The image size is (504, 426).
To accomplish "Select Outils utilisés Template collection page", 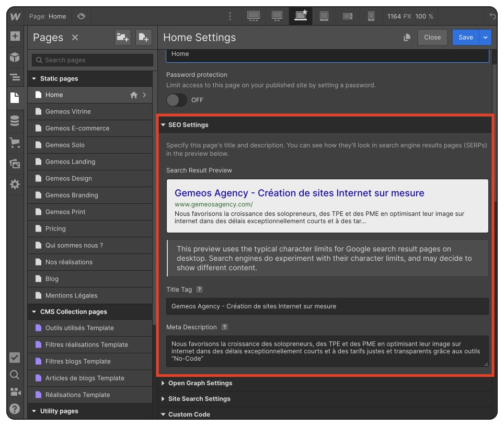I will click(x=90, y=328).
